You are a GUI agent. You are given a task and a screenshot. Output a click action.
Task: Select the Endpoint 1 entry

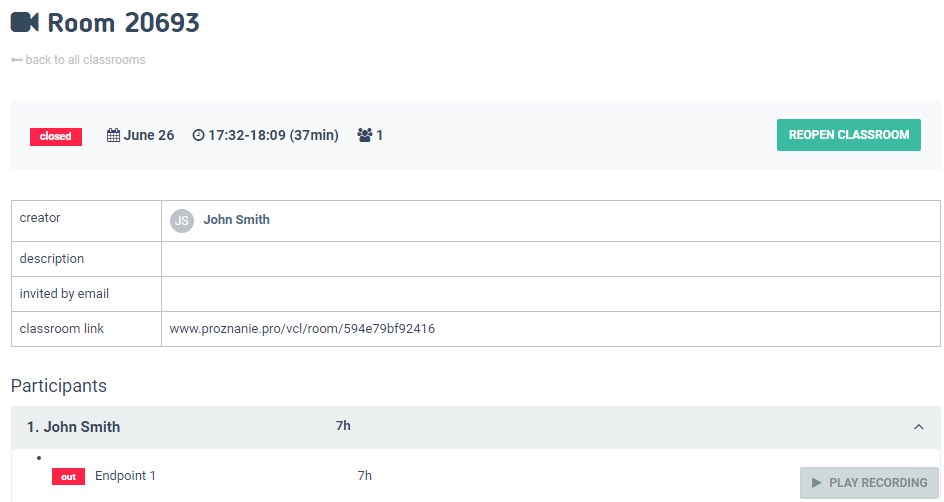[125, 476]
